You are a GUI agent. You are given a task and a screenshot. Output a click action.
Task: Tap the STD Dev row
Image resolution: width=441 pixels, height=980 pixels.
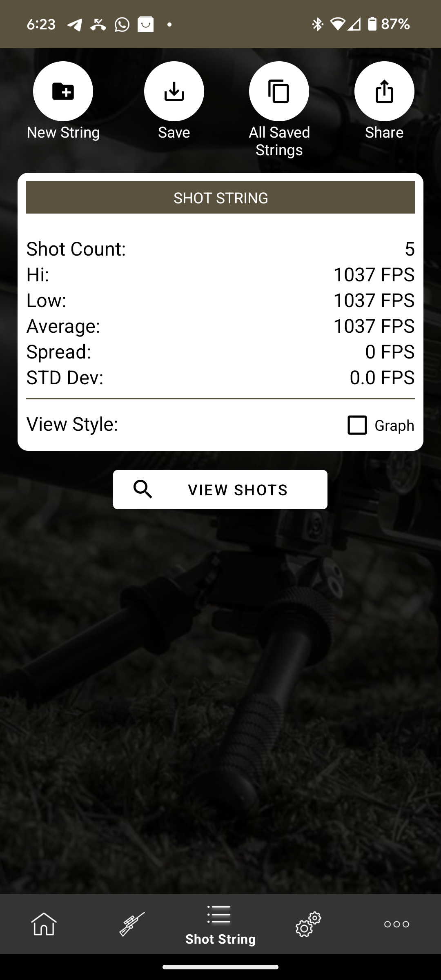coord(220,378)
